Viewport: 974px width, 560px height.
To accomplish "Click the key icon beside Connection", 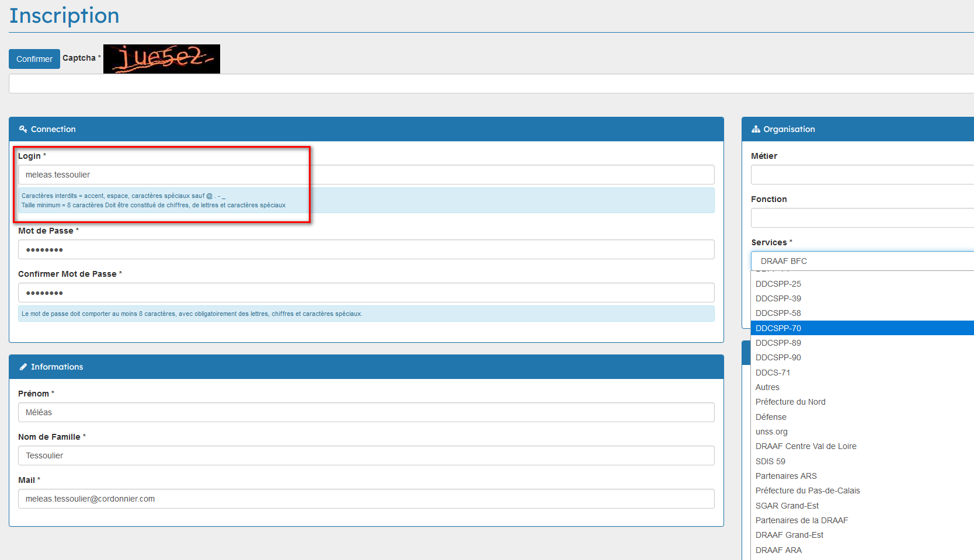I will [x=23, y=129].
